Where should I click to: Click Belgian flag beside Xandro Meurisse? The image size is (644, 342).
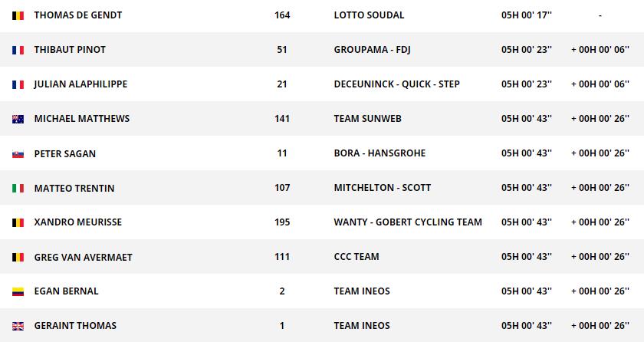(x=18, y=222)
